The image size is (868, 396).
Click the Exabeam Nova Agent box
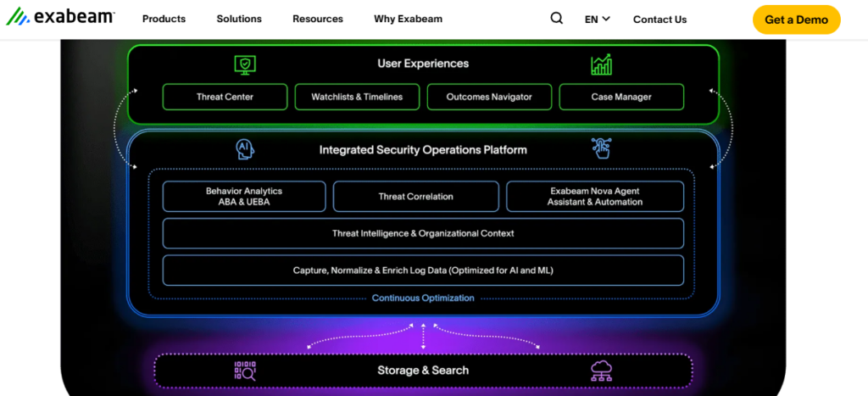[595, 197]
